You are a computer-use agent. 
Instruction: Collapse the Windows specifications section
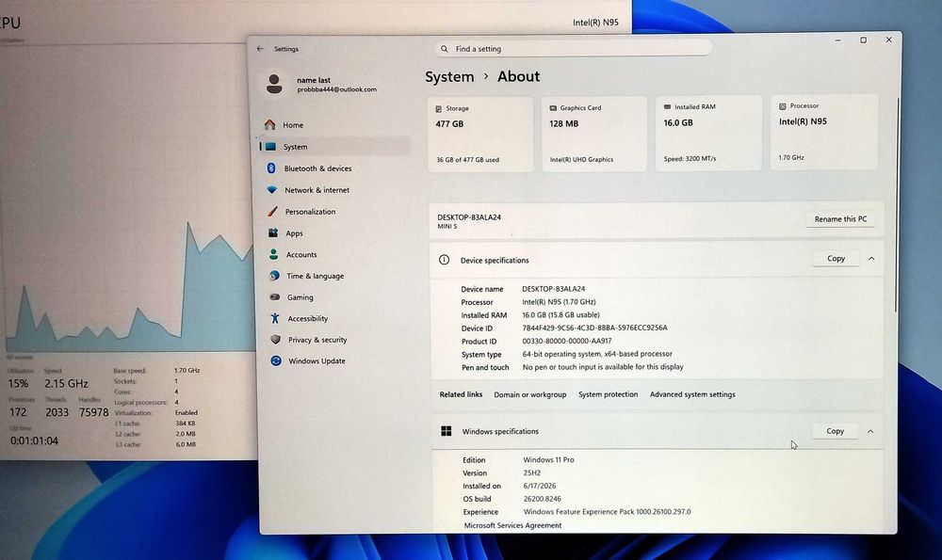coord(870,431)
